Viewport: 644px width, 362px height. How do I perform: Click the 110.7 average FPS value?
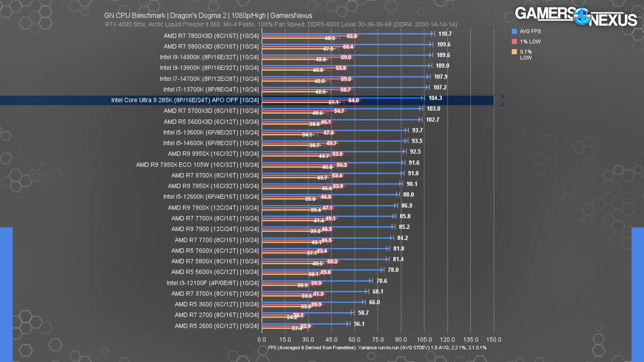point(445,34)
